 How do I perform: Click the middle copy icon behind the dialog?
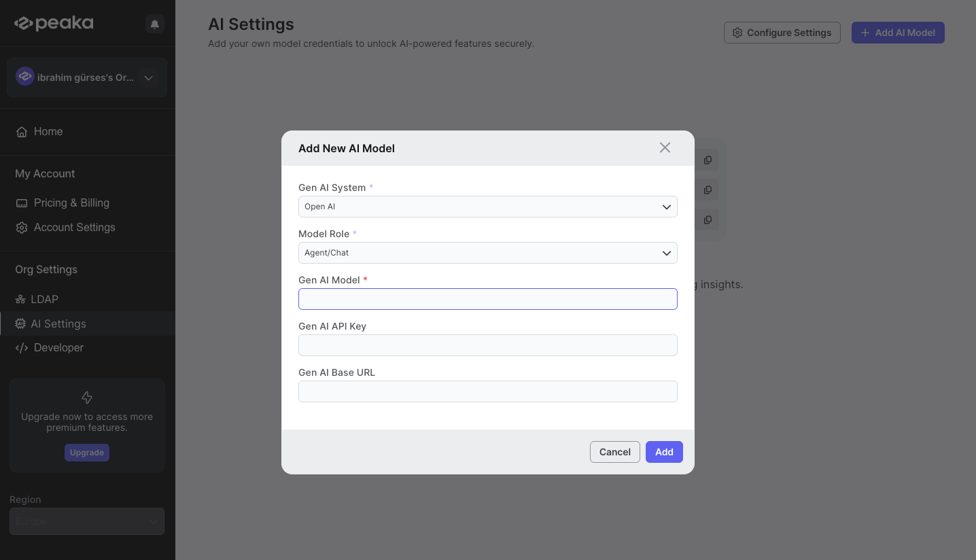click(x=708, y=190)
